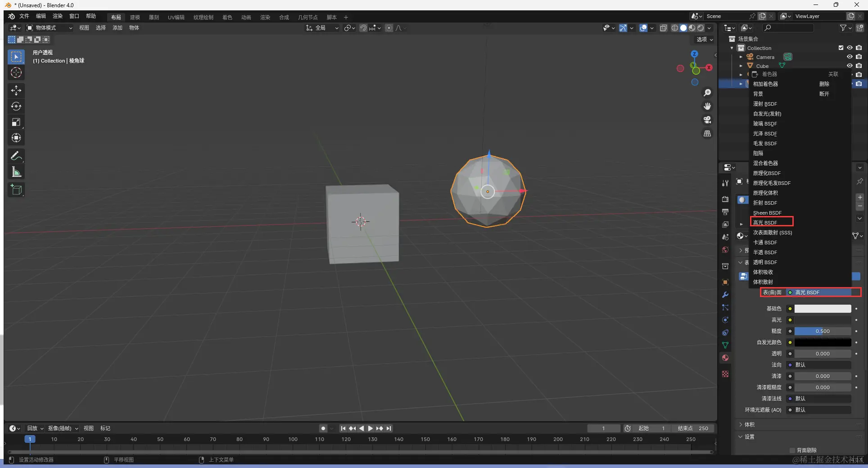Play the animation in timeline

pos(370,428)
